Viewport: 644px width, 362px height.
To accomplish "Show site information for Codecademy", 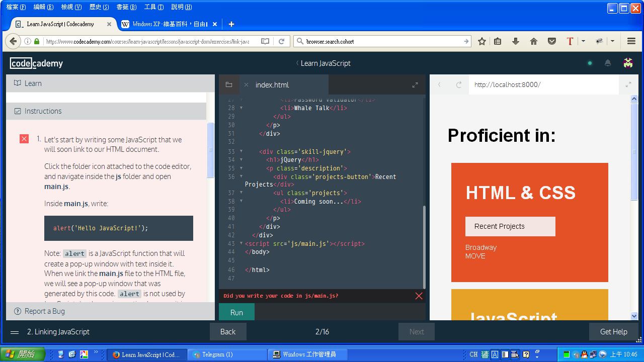I will click(28, 41).
